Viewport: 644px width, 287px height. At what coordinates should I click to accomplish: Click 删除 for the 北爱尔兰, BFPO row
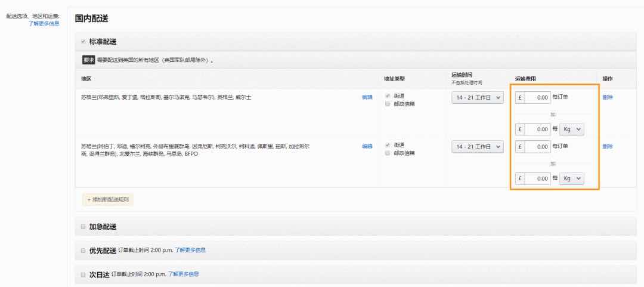tap(608, 146)
